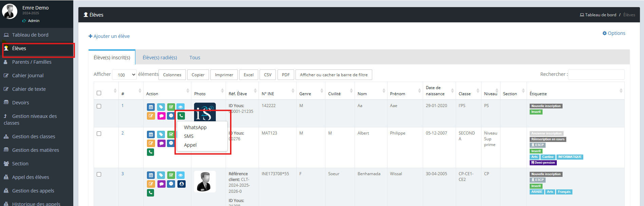Click orange edit icon for student Aa

click(151, 116)
